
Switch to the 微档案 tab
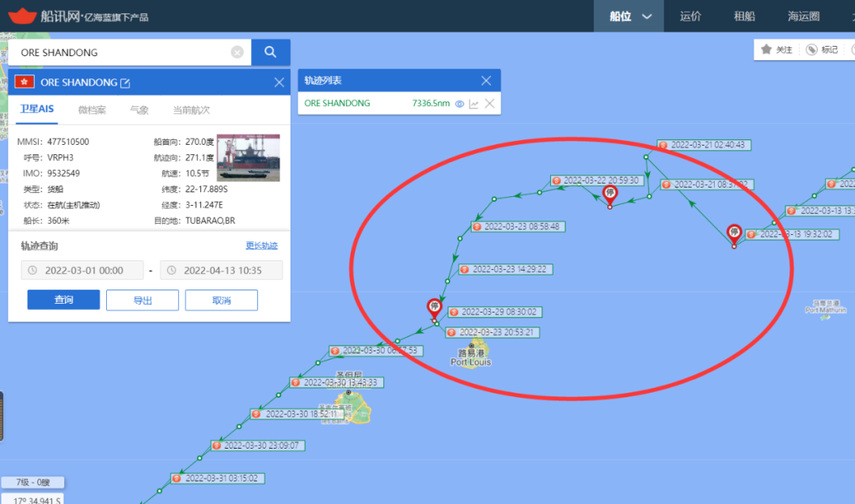click(92, 110)
